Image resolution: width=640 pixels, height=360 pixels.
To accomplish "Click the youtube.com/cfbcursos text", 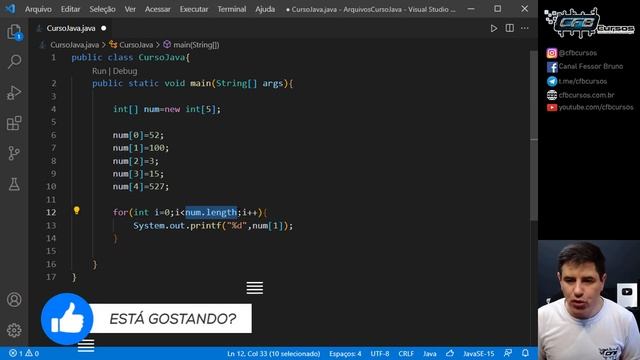I will coord(596,107).
